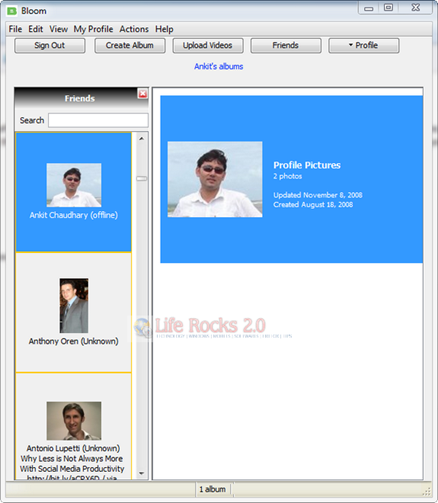Click the Friends toolbar button

pos(286,45)
